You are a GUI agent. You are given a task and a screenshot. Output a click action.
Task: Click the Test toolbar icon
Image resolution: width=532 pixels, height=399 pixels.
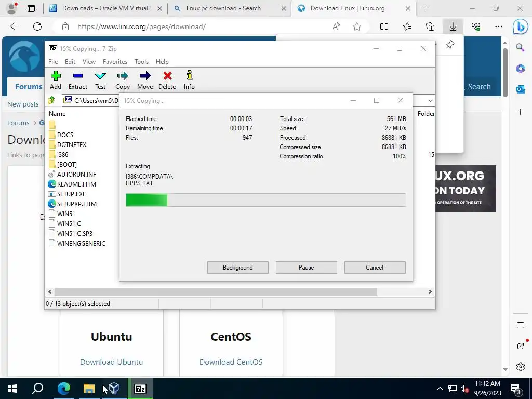coord(100,80)
